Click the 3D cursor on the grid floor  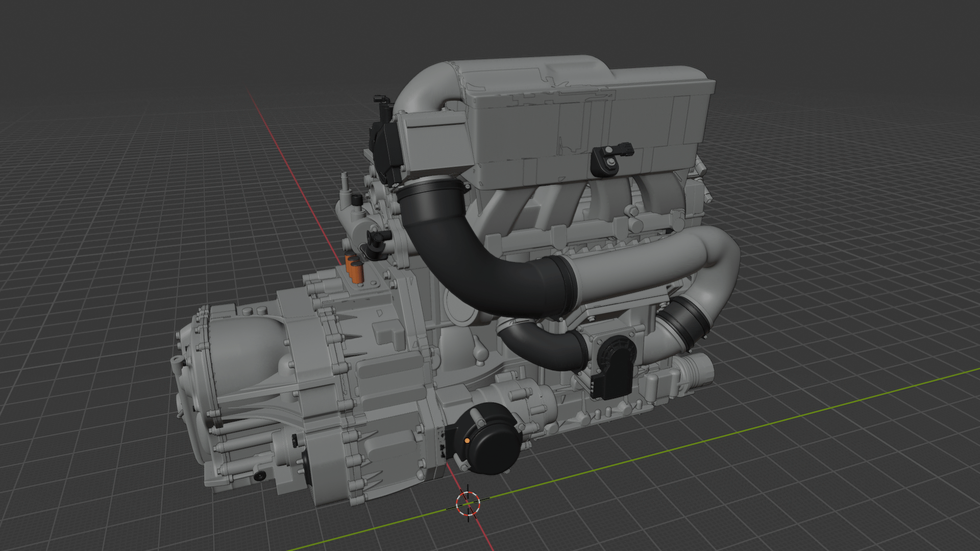pos(468,504)
